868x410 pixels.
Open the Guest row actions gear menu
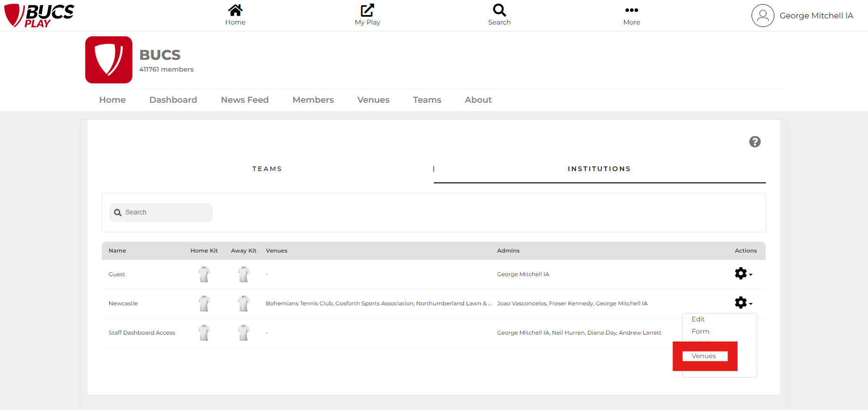tap(743, 273)
